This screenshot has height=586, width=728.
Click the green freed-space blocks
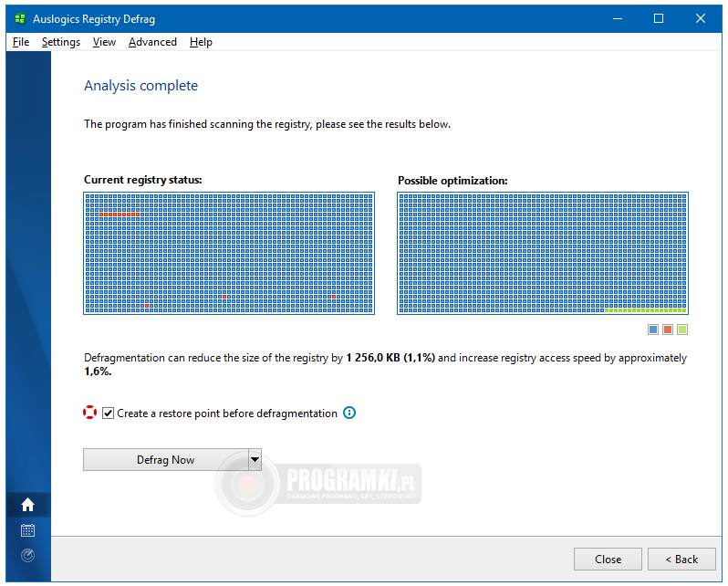pyautogui.click(x=645, y=310)
